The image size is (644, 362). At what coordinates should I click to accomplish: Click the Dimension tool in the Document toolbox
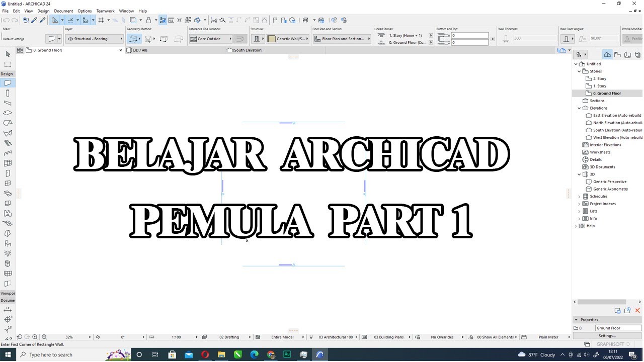pyautogui.click(x=8, y=310)
